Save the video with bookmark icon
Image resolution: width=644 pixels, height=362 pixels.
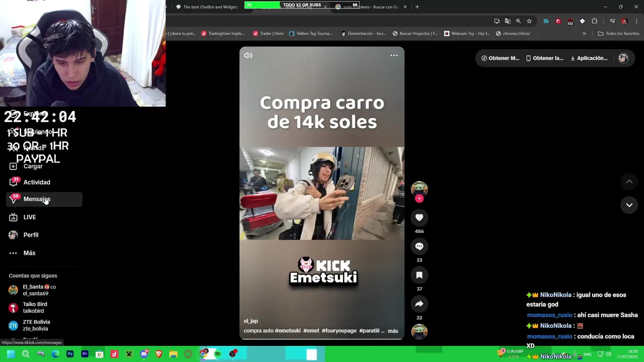(x=419, y=275)
